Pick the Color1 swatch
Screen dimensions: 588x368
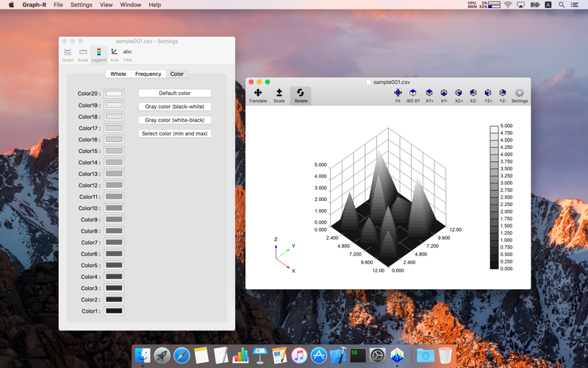click(x=114, y=311)
